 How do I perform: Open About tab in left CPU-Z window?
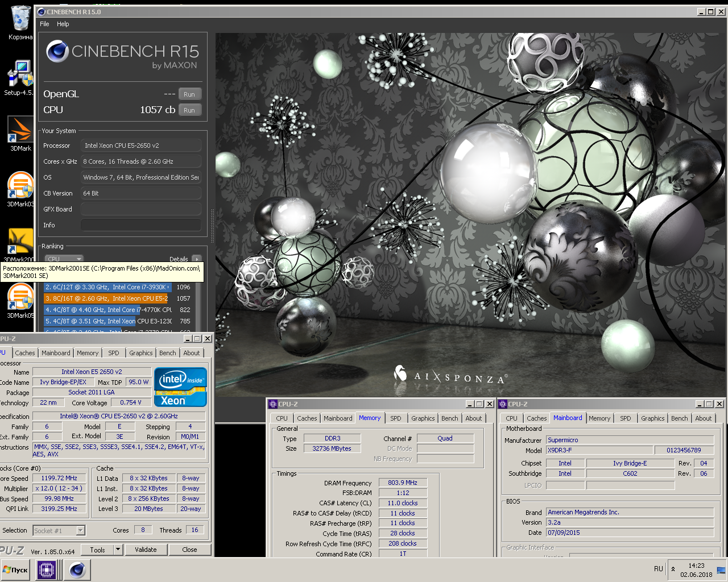click(x=192, y=353)
